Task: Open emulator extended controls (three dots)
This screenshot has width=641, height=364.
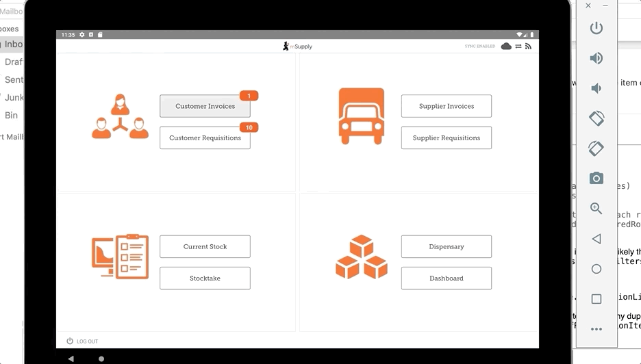Action: pyautogui.click(x=596, y=329)
